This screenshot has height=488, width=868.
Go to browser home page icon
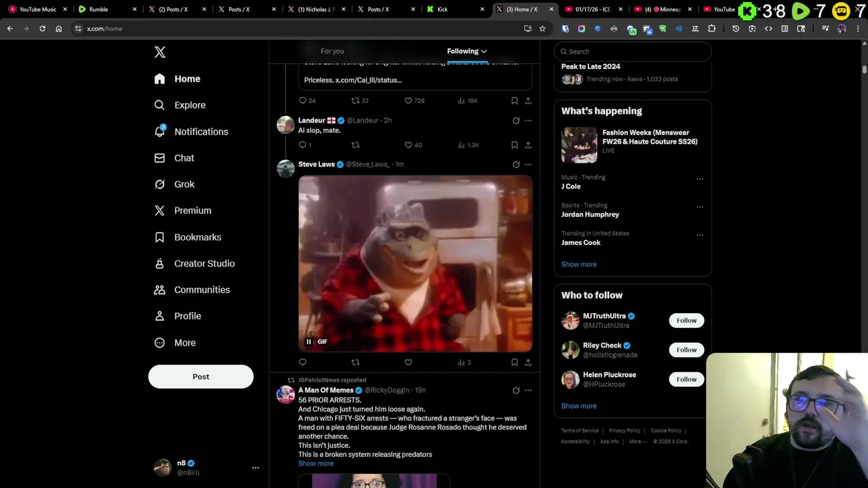coord(59,28)
